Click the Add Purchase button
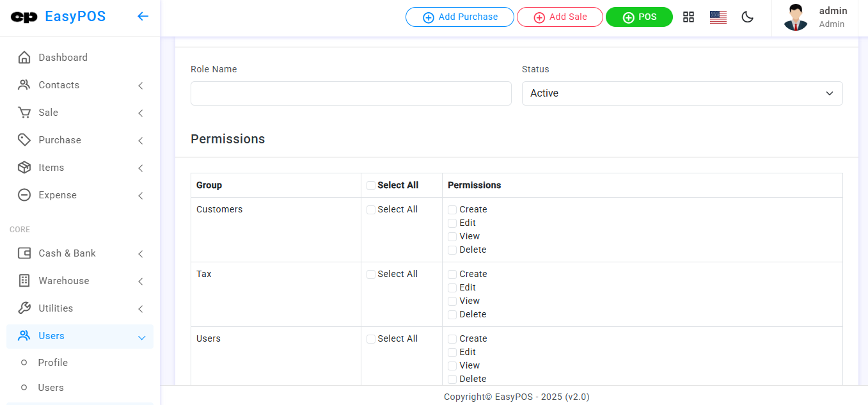The height and width of the screenshot is (405, 868). point(459,17)
